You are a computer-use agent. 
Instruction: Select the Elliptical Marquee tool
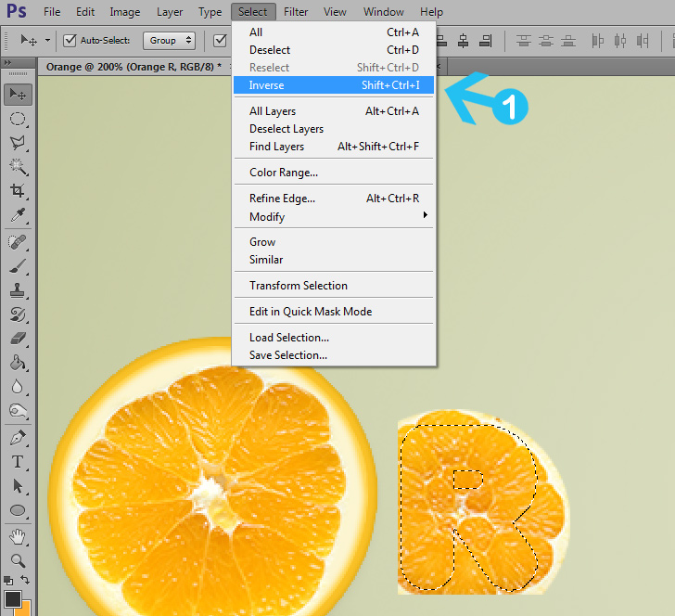[18, 119]
